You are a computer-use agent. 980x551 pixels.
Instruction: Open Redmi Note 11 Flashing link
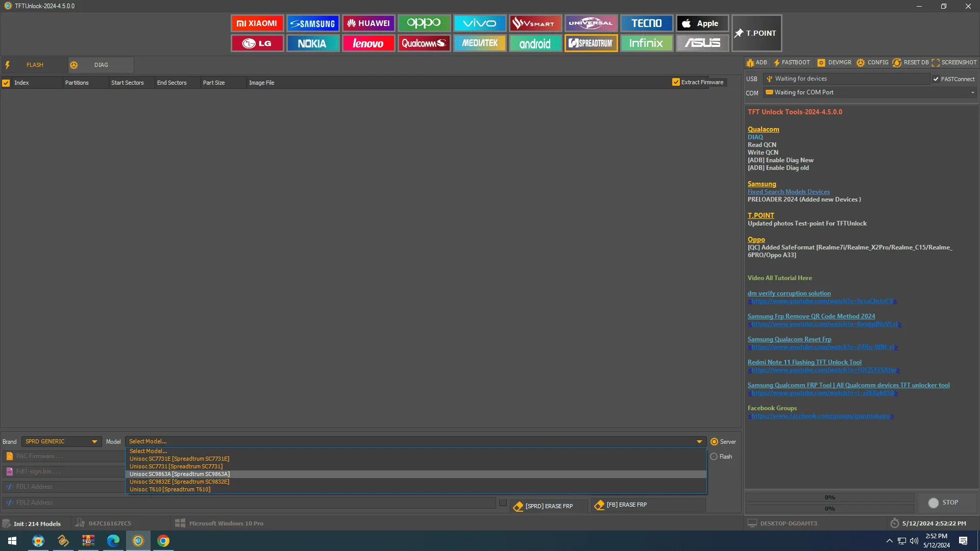click(804, 362)
